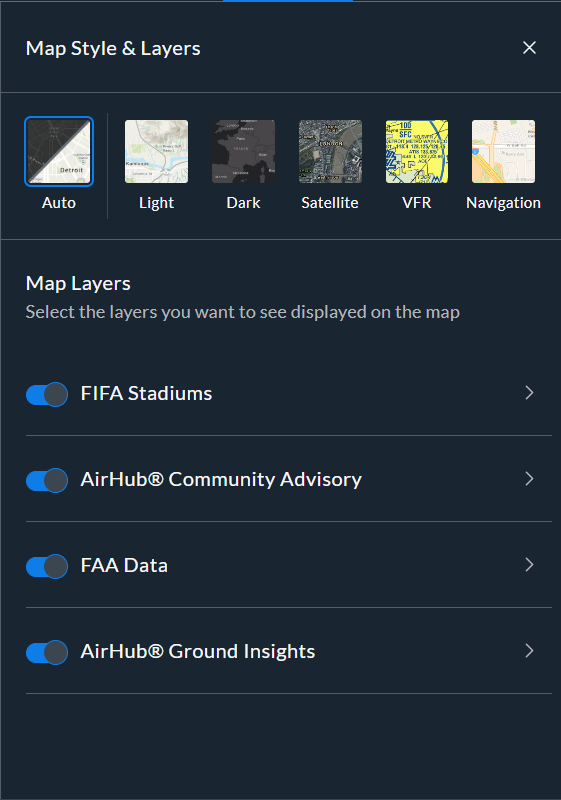This screenshot has height=800, width=561.
Task: Click the FAA Data layer label
Action: [x=124, y=565]
